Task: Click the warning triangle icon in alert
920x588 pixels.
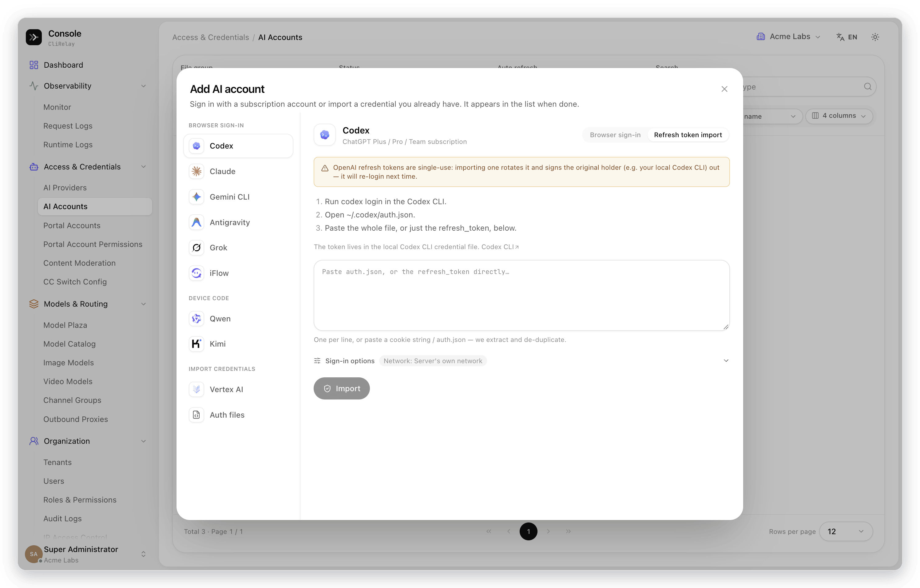Action: tap(325, 168)
